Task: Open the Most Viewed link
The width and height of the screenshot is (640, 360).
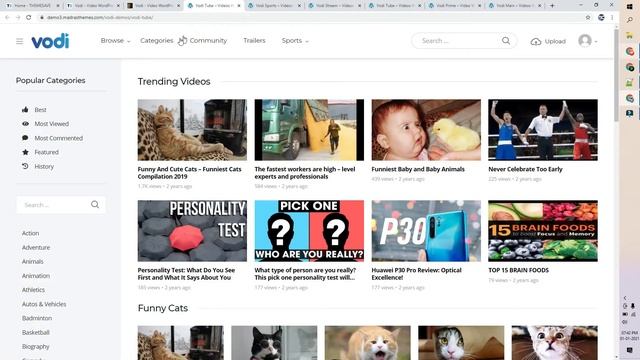Action: point(51,124)
